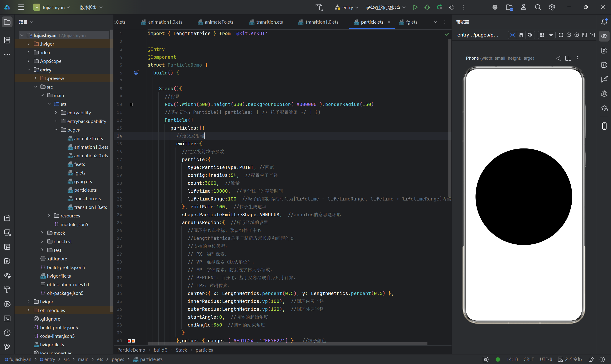Expand the .hvigor folder

tap(29, 44)
